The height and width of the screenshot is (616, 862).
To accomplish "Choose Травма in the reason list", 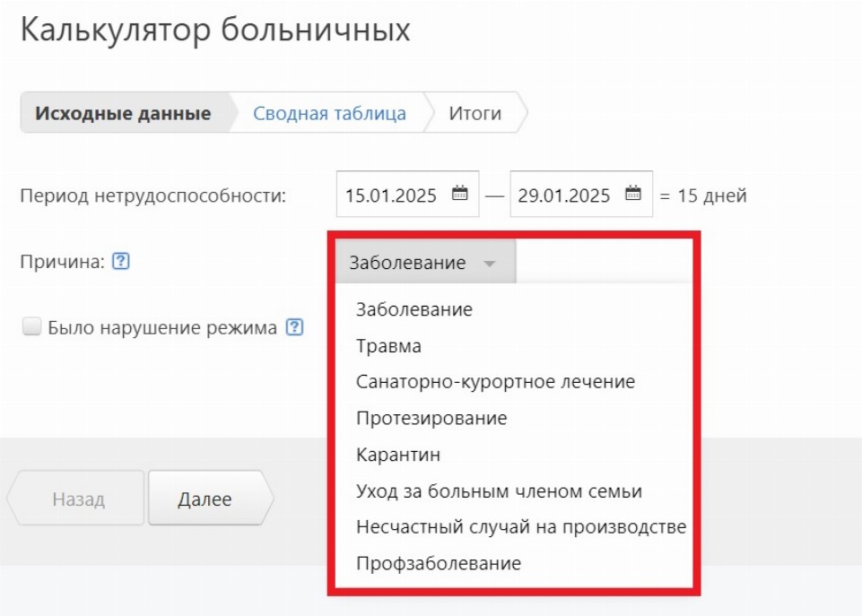I will tap(388, 346).
